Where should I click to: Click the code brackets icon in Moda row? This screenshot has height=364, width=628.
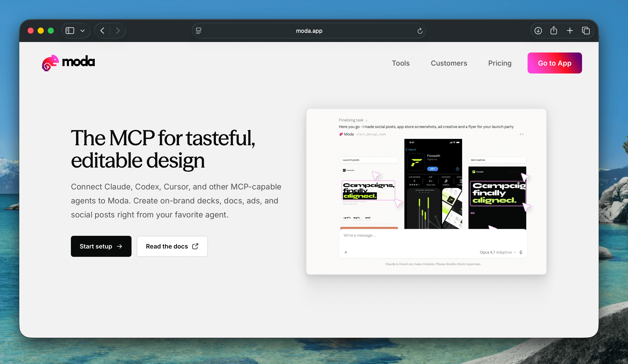522,134
